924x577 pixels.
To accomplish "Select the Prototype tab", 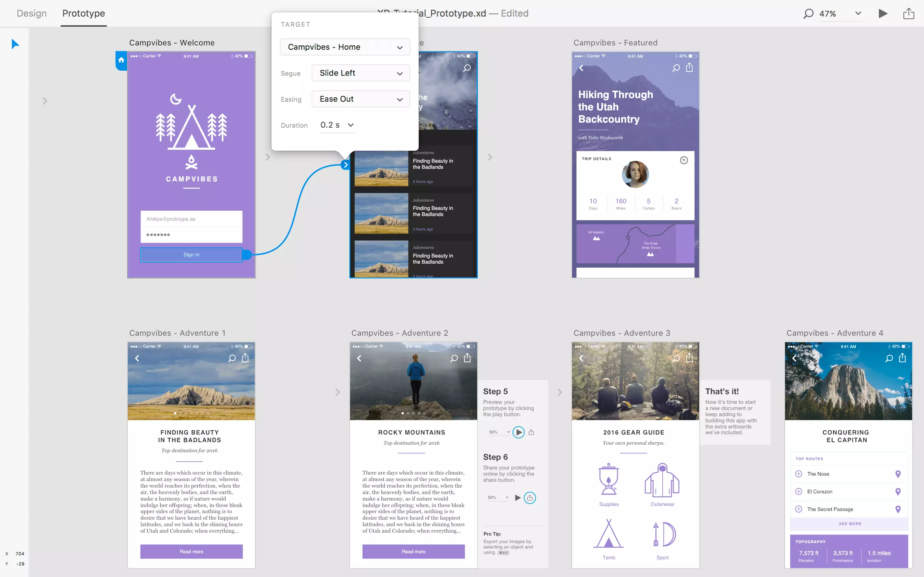I will pos(83,13).
